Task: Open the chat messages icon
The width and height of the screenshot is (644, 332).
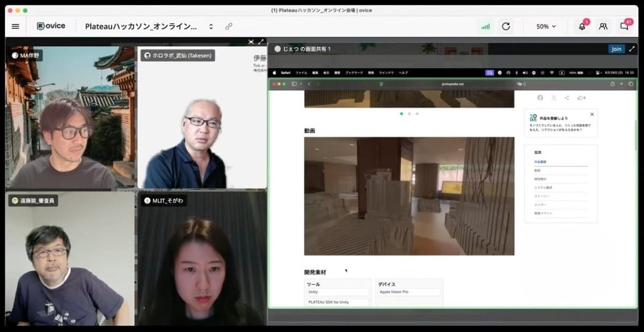Action: click(624, 26)
